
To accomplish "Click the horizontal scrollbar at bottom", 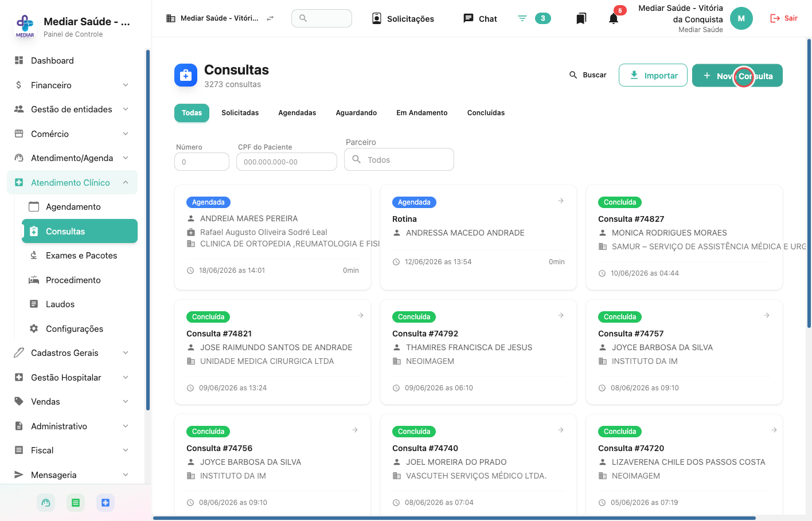I will pyautogui.click(x=454, y=518).
